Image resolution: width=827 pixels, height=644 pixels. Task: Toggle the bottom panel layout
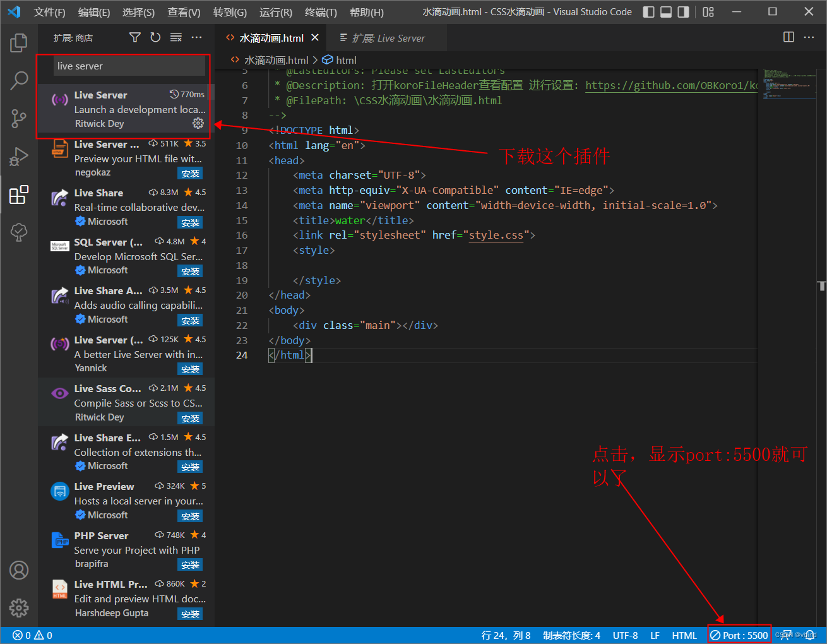[666, 12]
